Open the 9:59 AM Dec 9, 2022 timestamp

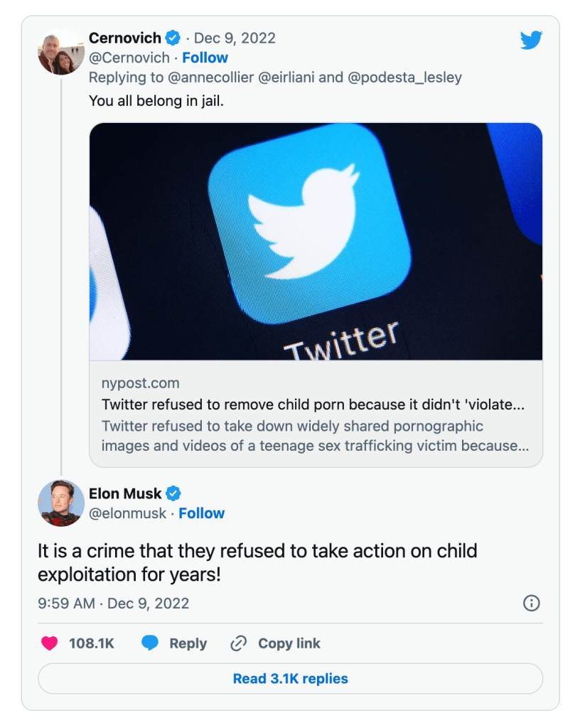point(114,604)
